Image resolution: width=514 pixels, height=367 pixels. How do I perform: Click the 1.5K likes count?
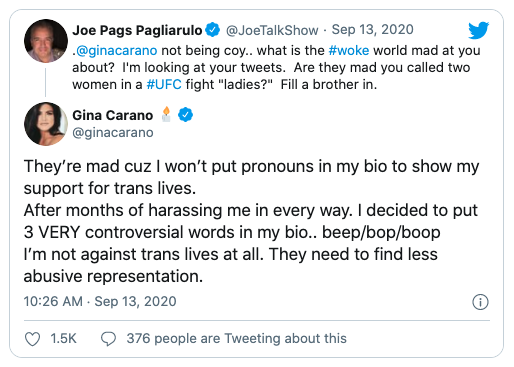pyautogui.click(x=63, y=339)
